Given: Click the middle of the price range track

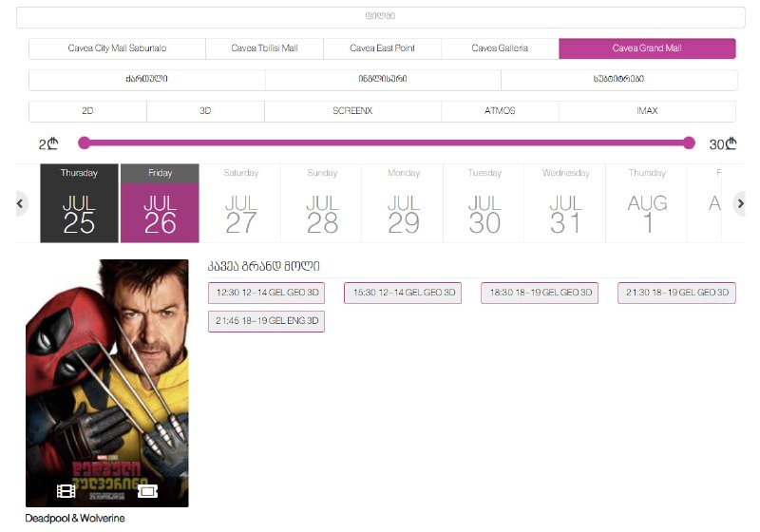Looking at the screenshot, I should (x=387, y=142).
